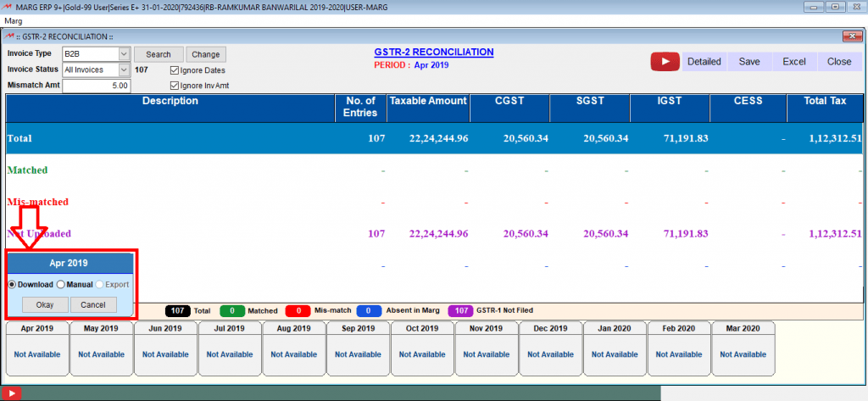This screenshot has width=868, height=401.
Task: Click Total row IGST value 71,191.83
Action: pyautogui.click(x=685, y=138)
